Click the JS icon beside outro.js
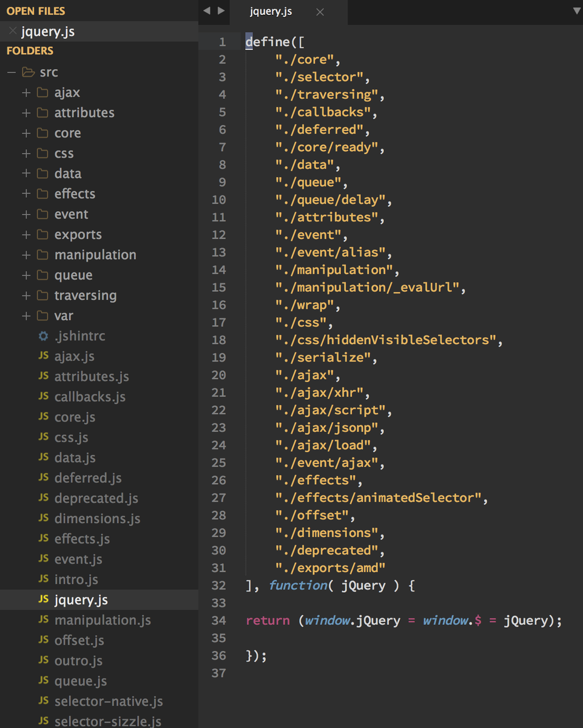 [x=43, y=661]
